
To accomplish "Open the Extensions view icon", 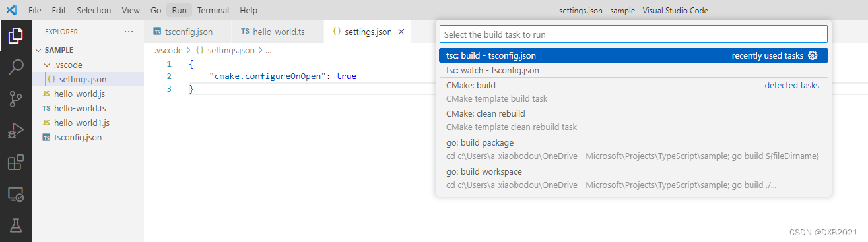I will [16, 162].
